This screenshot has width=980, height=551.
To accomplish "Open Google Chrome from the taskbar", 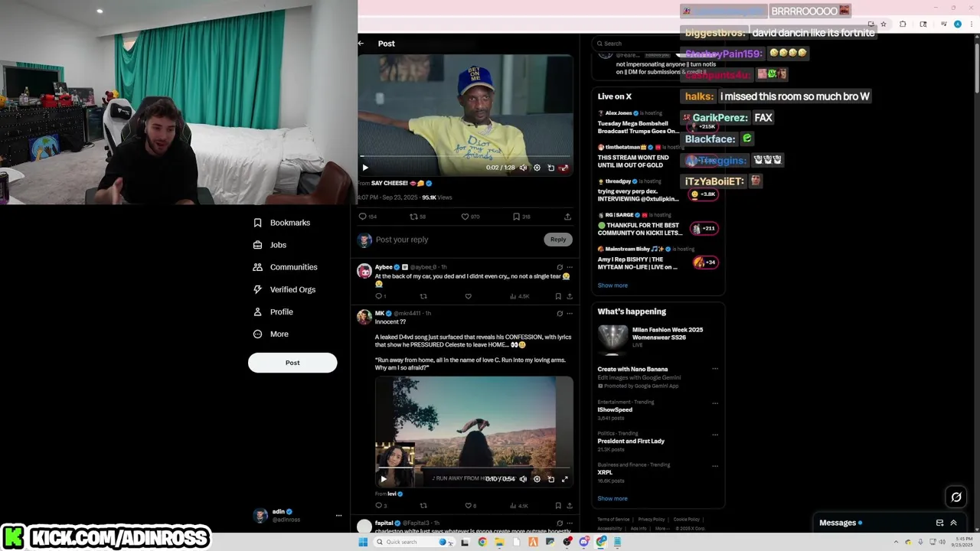I will (x=482, y=542).
